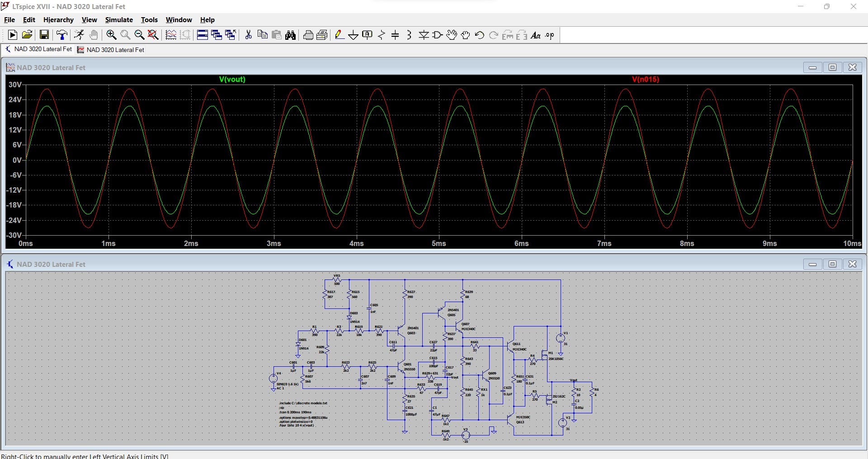
Task: Select the Zoom In magnifier tool
Action: click(x=111, y=35)
